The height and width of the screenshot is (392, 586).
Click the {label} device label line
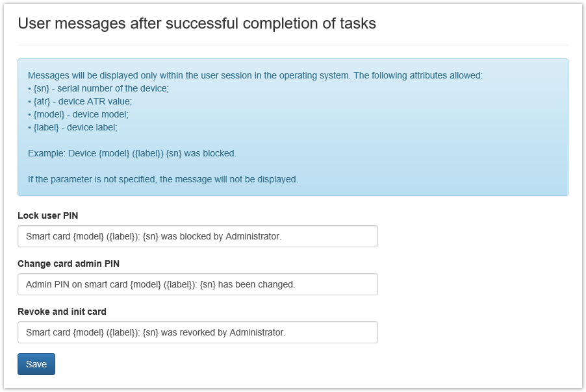[73, 127]
